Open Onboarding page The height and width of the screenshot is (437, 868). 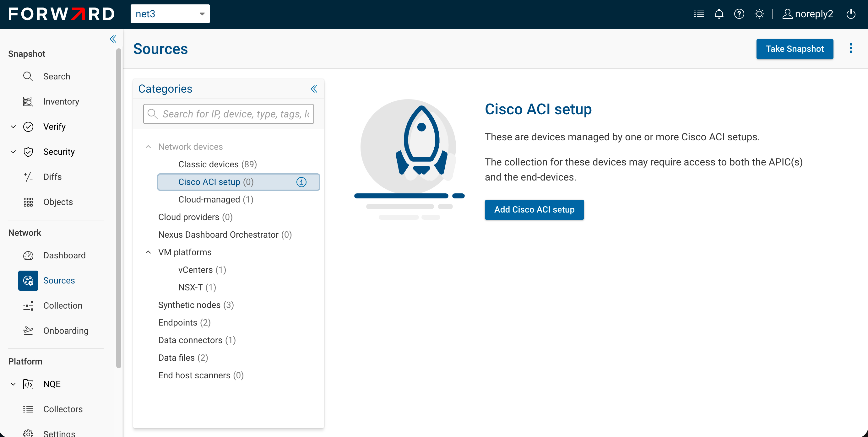point(66,331)
